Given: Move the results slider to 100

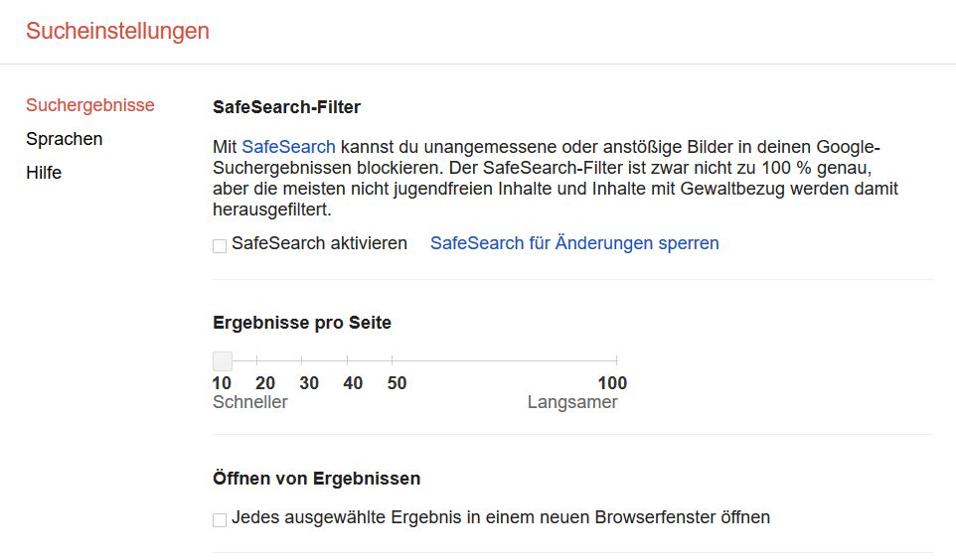Looking at the screenshot, I should coord(616,360).
